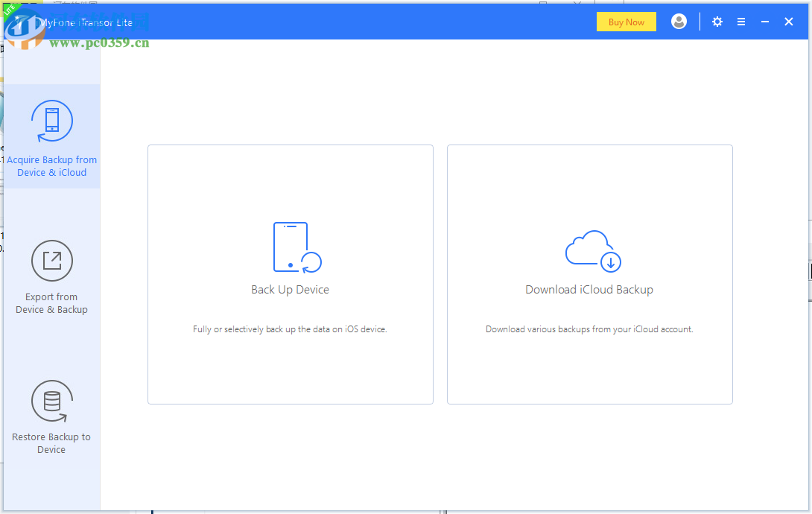Click the cloud download icon above Download iCloud Backup
Screen dimensions: 812x514
591,251
